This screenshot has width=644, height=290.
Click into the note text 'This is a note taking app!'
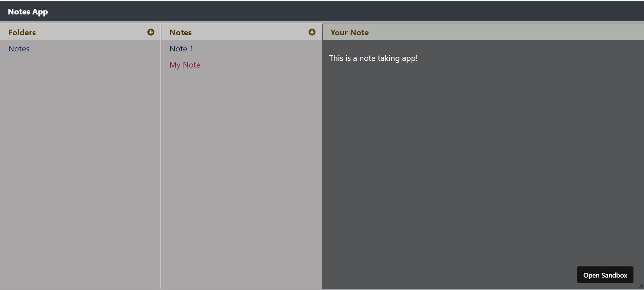[x=373, y=58]
